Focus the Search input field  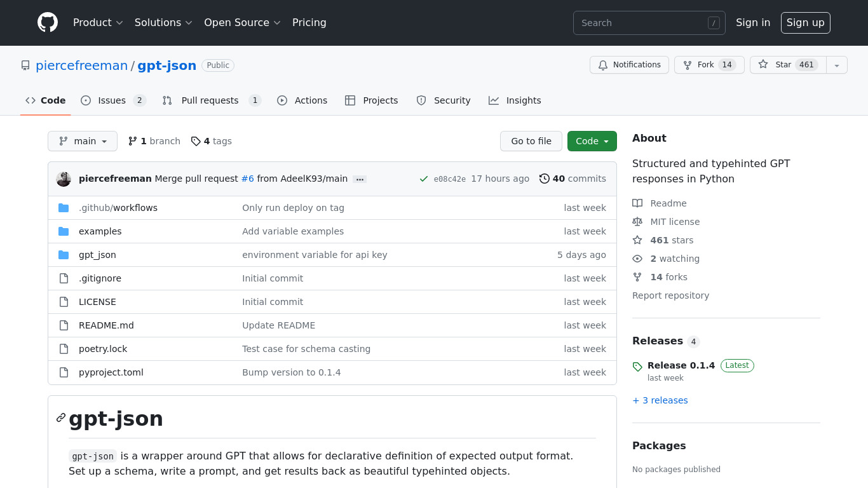(649, 23)
